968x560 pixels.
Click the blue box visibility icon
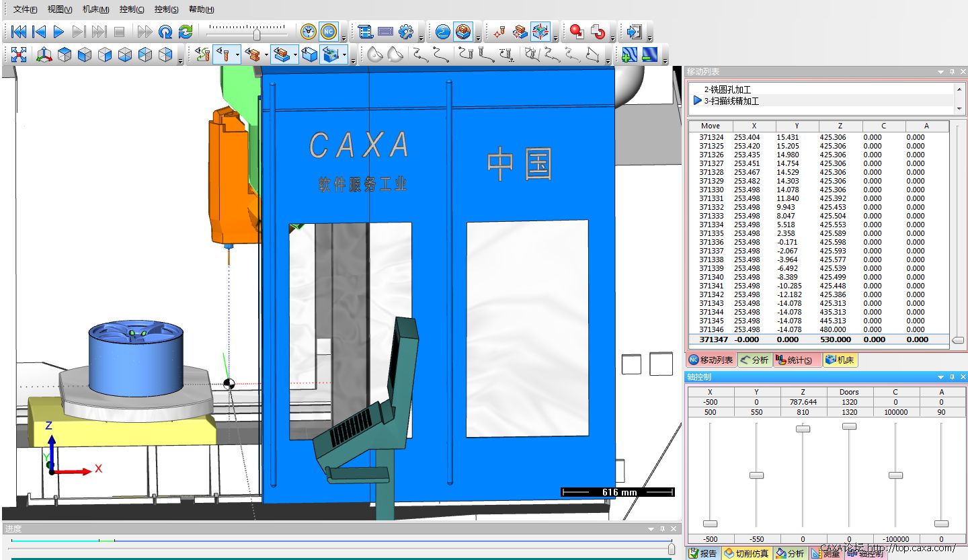[309, 54]
